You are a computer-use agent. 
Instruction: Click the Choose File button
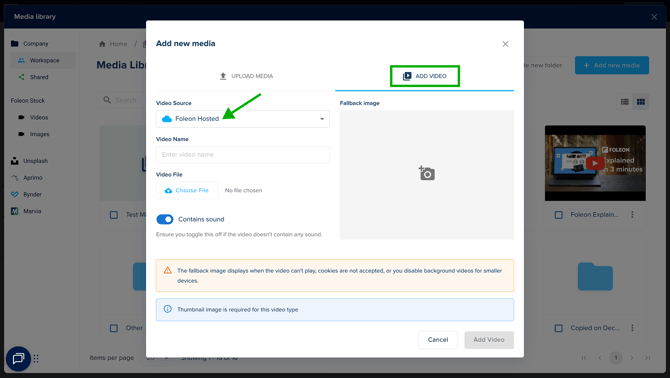(187, 190)
